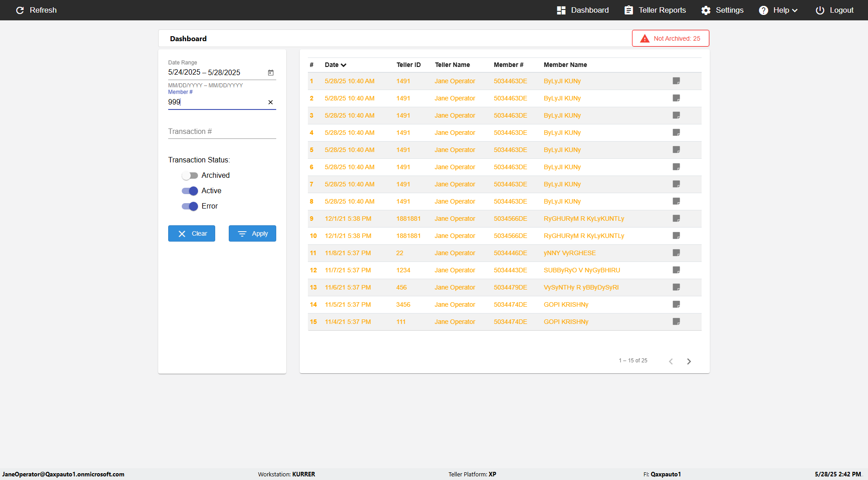Open the Dashboard nav item
This screenshot has width=868, height=480.
(583, 10)
